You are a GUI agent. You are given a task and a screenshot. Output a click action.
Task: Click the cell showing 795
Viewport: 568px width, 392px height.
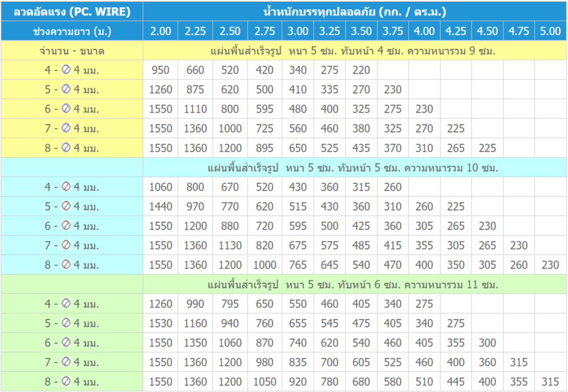(x=230, y=304)
